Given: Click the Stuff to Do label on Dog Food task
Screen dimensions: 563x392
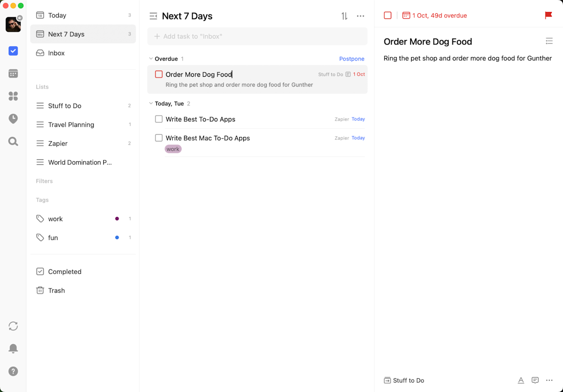Looking at the screenshot, I should pos(331,74).
